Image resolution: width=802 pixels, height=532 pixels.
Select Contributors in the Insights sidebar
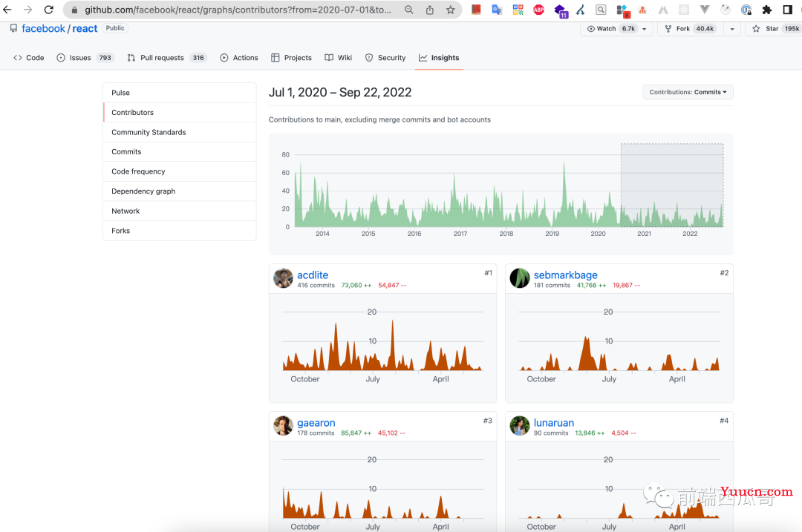[x=180, y=113]
